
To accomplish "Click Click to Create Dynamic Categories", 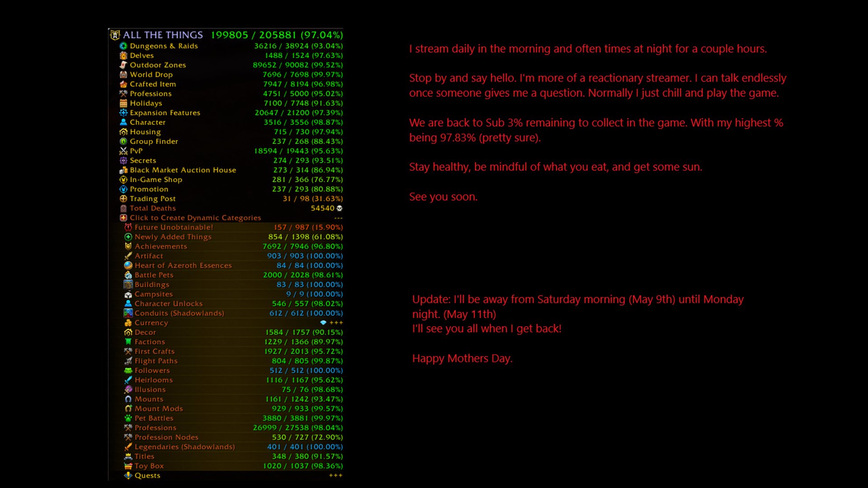I will point(195,218).
